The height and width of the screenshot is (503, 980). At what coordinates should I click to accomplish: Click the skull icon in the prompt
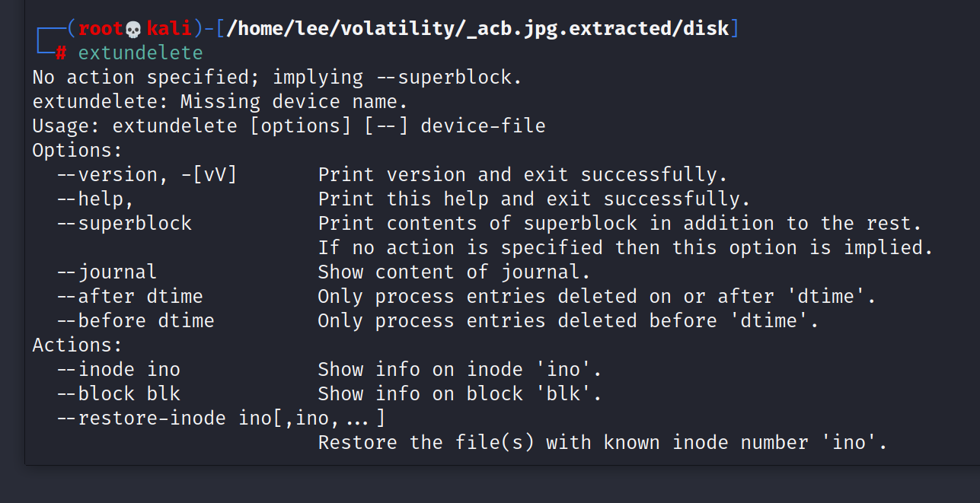(133, 30)
